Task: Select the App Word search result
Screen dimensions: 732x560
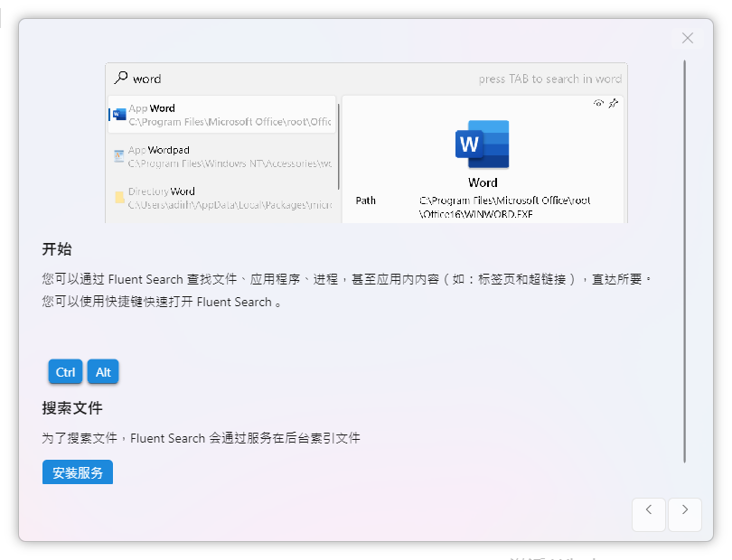Action: pos(221,115)
